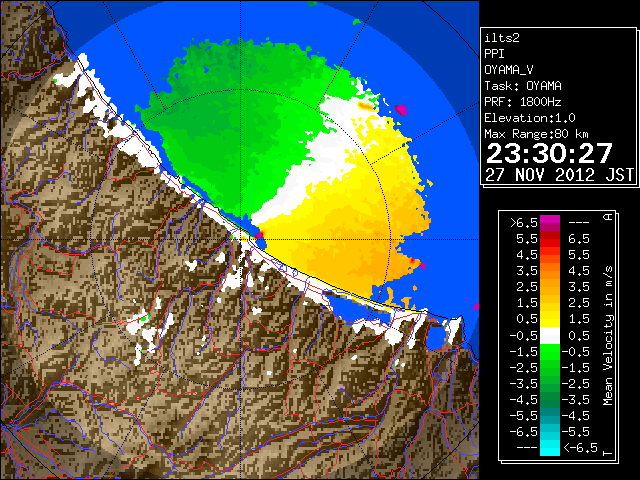The height and width of the screenshot is (480, 640).
Task: Pick the white zero-velocity band in color bar
Action: click(550, 336)
